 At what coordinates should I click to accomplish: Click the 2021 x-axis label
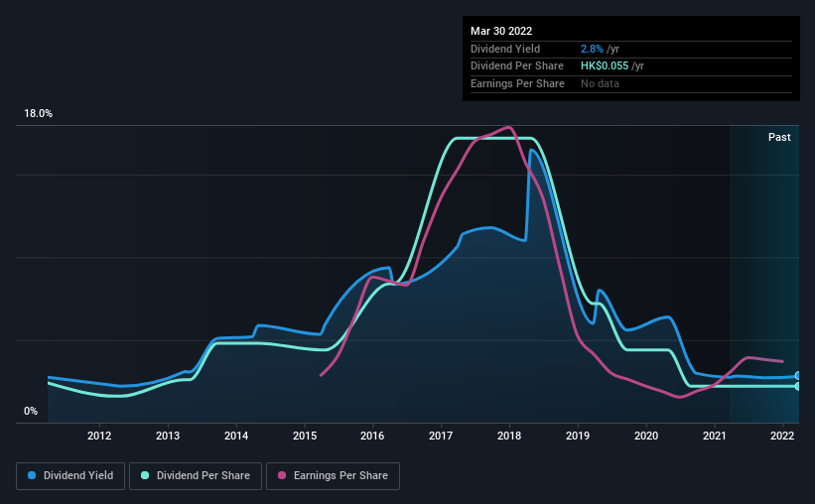pyautogui.click(x=715, y=436)
